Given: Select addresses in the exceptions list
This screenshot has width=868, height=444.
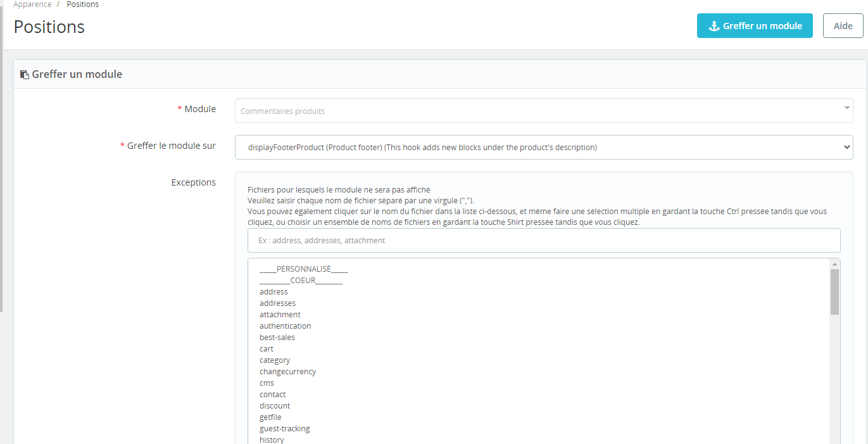Looking at the screenshot, I should point(277,303).
